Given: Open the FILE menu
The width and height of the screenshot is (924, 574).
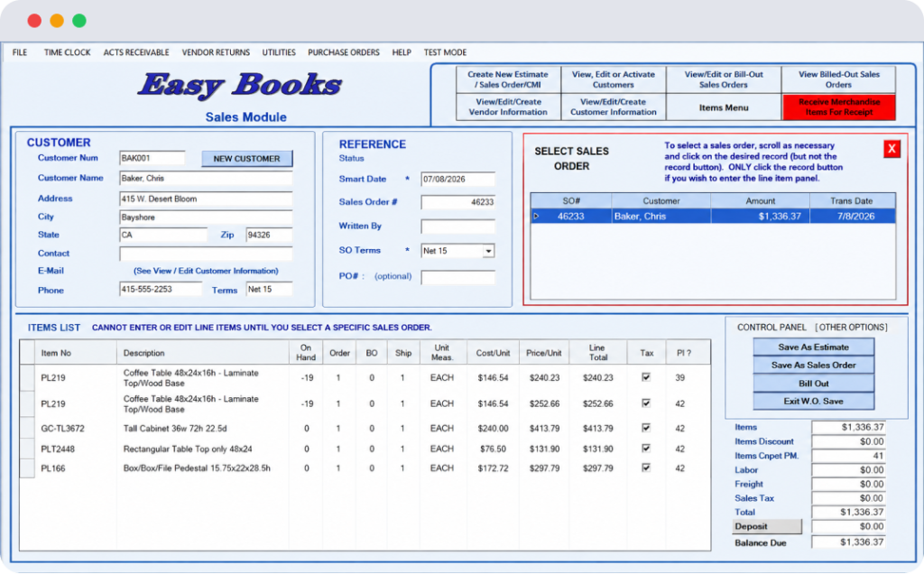Looking at the screenshot, I should (20, 52).
